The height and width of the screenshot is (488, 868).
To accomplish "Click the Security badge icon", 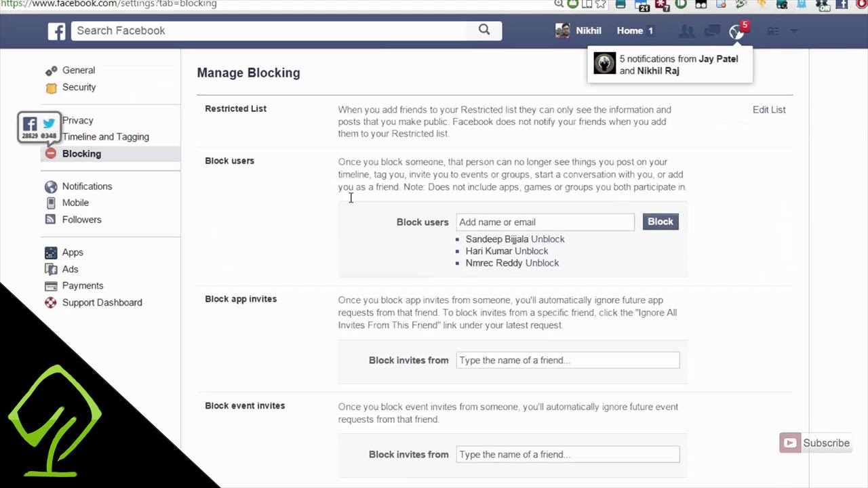I will tap(51, 87).
